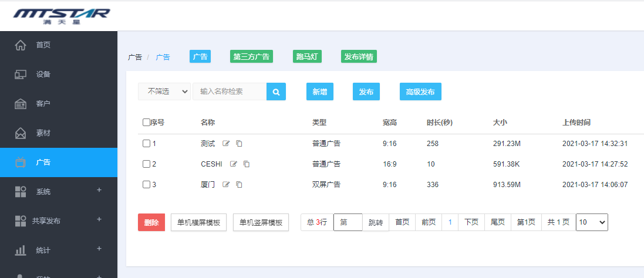Image resolution: width=644 pixels, height=278 pixels.
Task: Click the 单机竖屏模板 button
Action: [261, 223]
